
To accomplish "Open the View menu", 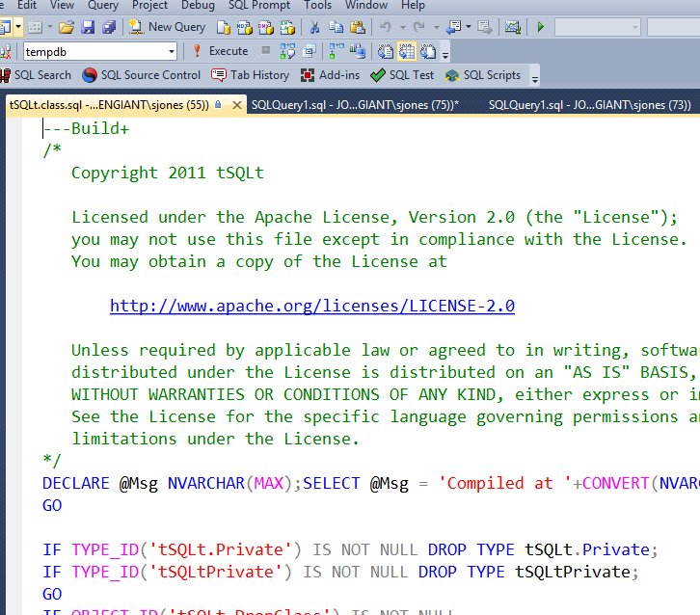I will (x=62, y=6).
